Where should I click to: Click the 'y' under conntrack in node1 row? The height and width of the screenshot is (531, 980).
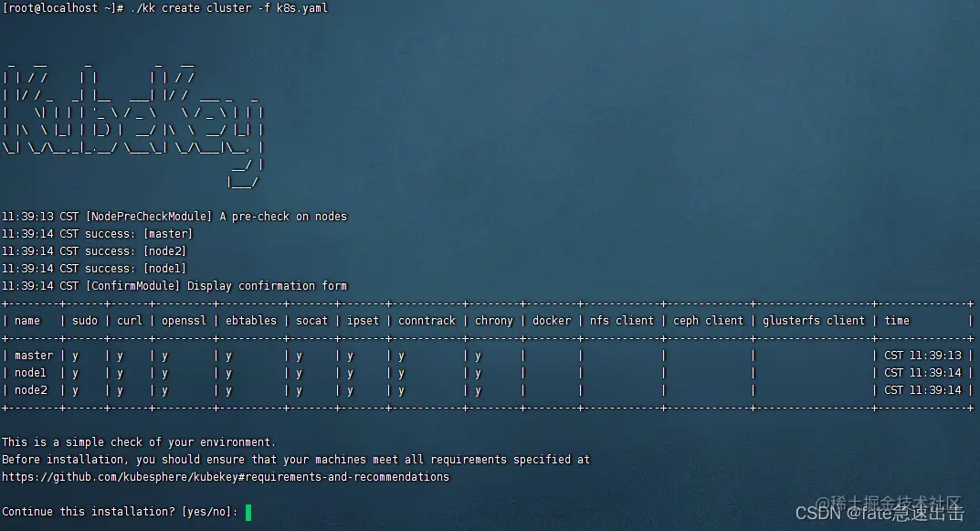point(401,374)
